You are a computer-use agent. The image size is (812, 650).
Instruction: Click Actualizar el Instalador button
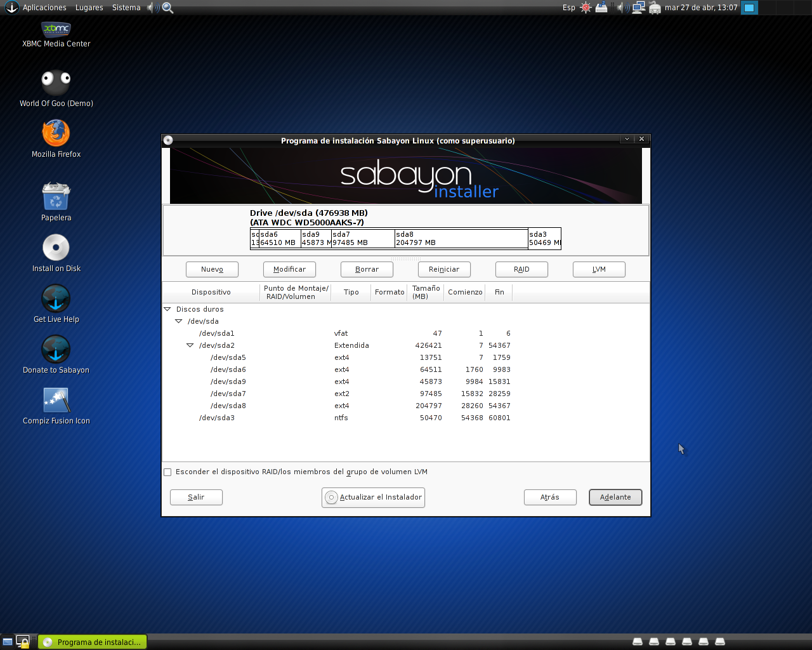tap(373, 497)
